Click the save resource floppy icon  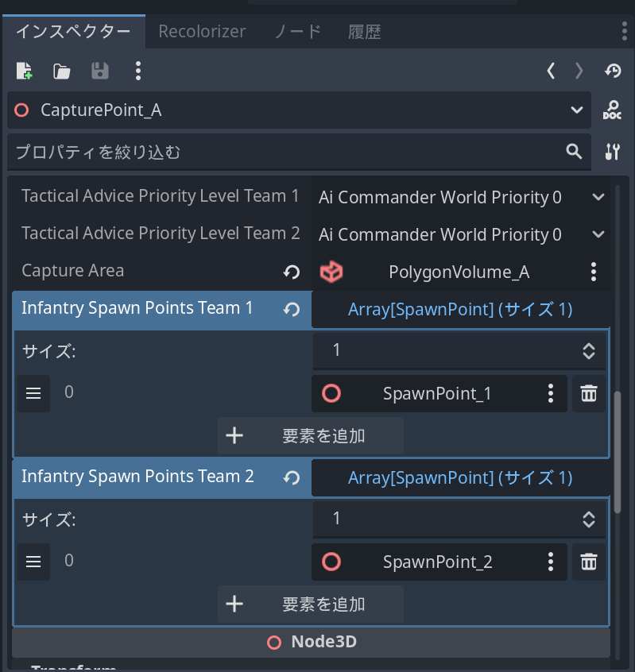tap(100, 71)
